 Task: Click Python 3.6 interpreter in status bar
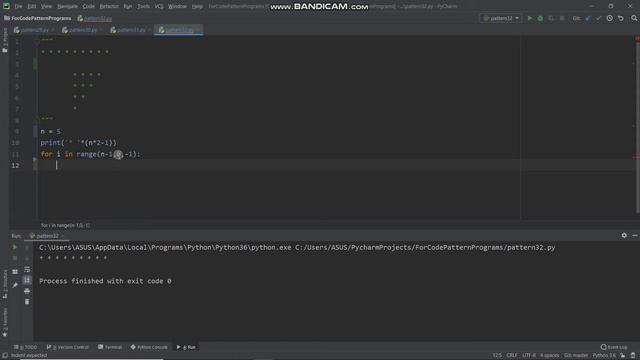point(604,356)
